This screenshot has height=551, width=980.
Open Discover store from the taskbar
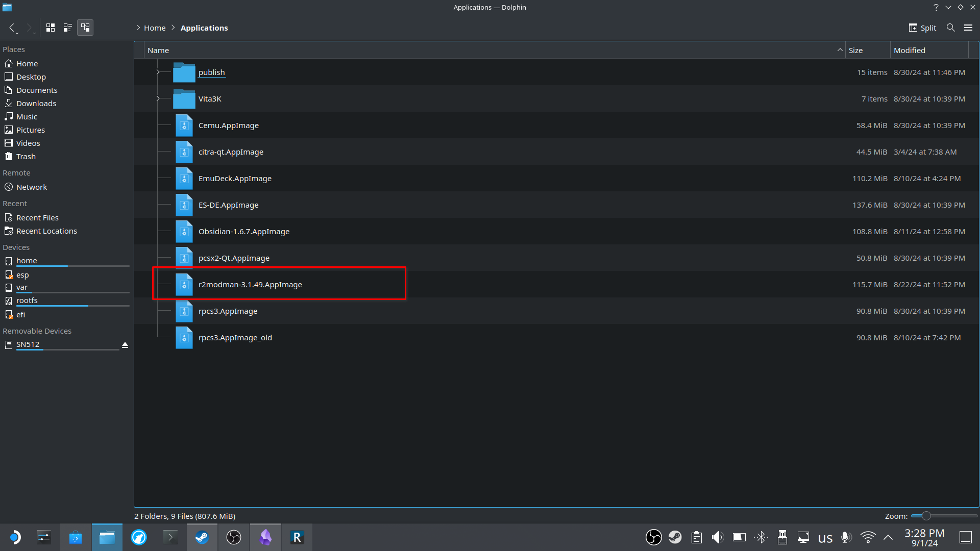[76, 537]
